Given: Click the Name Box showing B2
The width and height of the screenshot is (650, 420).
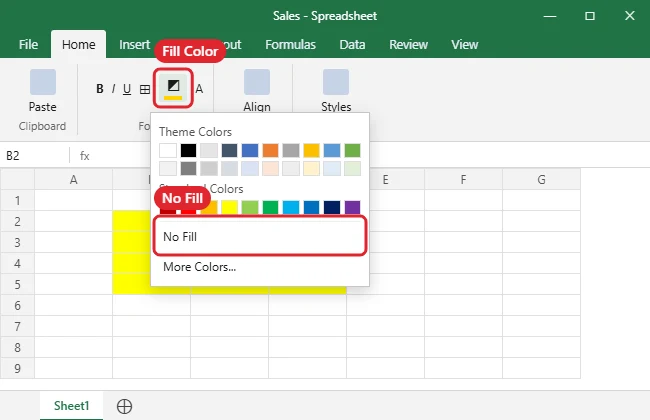Looking at the screenshot, I should tap(35, 155).
